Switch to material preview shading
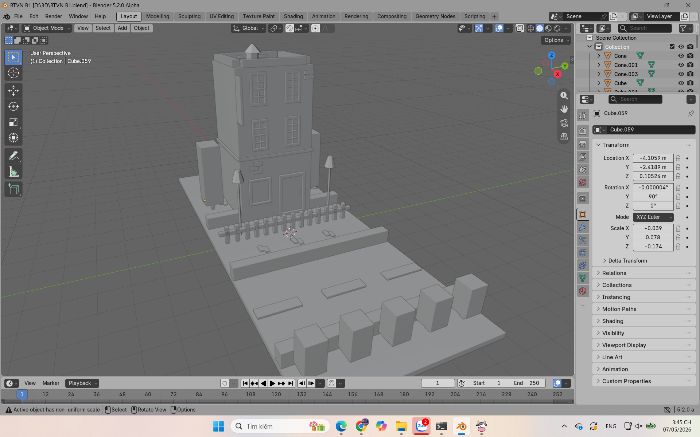 pos(548,28)
